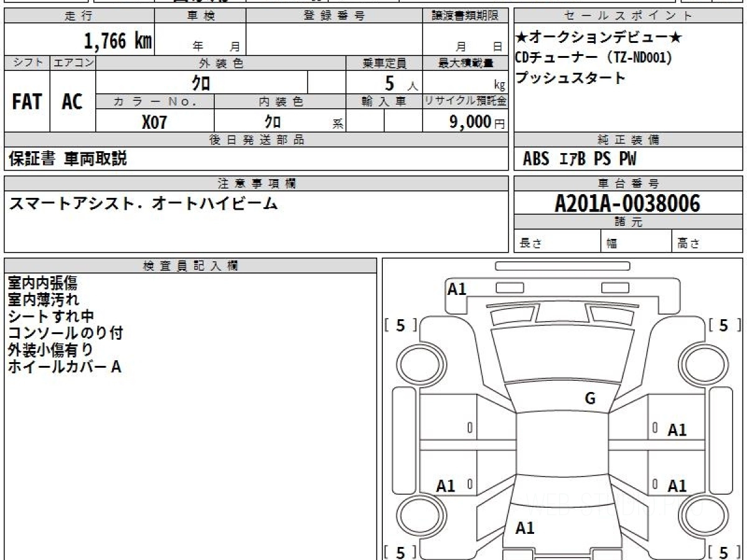Click the 保証書 車両取説 text

[68, 159]
